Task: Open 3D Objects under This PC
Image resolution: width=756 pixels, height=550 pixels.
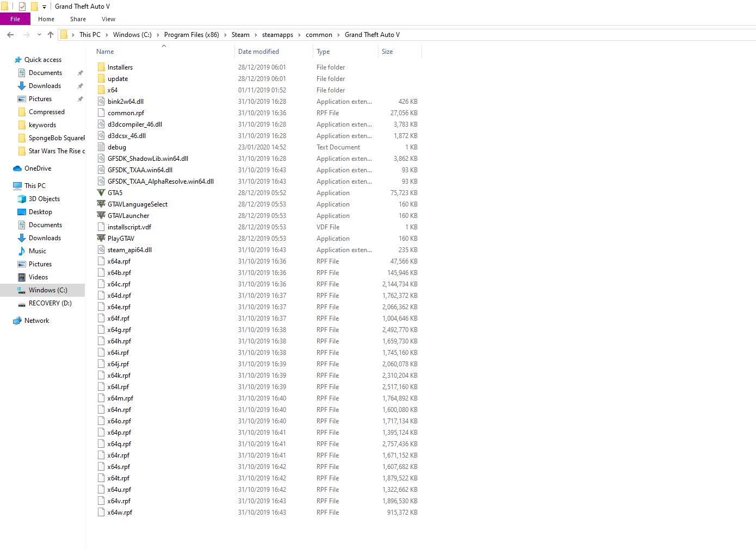Action: click(x=42, y=198)
